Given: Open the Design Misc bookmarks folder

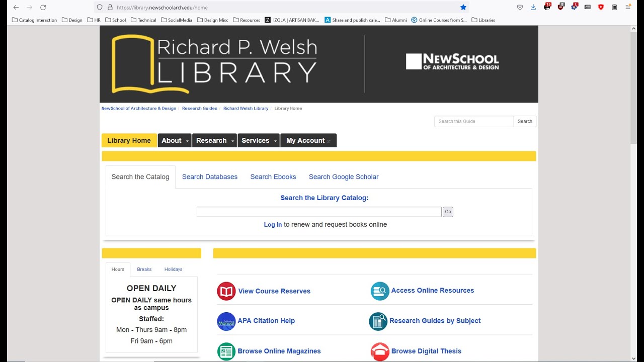Looking at the screenshot, I should tap(212, 20).
